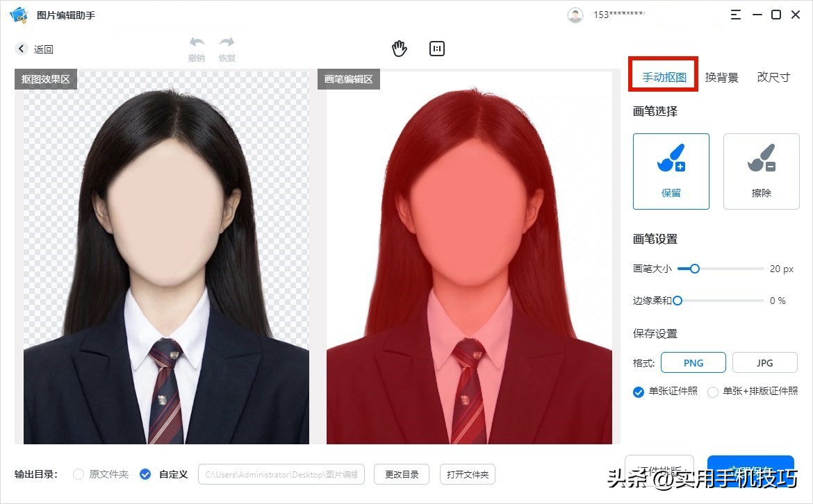Switch to the 换背景 tab

722,77
